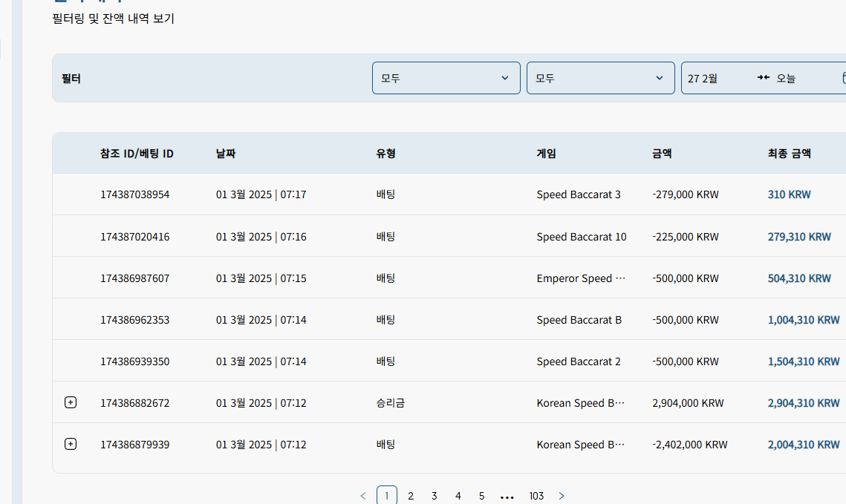Viewport: 846px width, 504px height.
Task: Select page 4 in pagination
Action: 458,496
